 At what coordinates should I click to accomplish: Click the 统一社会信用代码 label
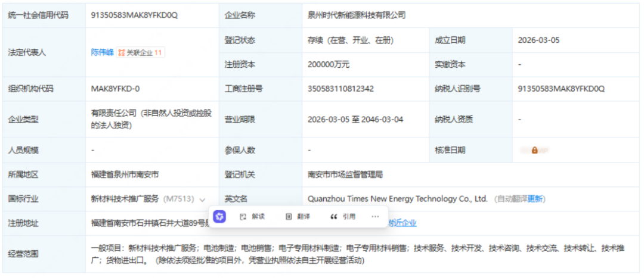[38, 15]
